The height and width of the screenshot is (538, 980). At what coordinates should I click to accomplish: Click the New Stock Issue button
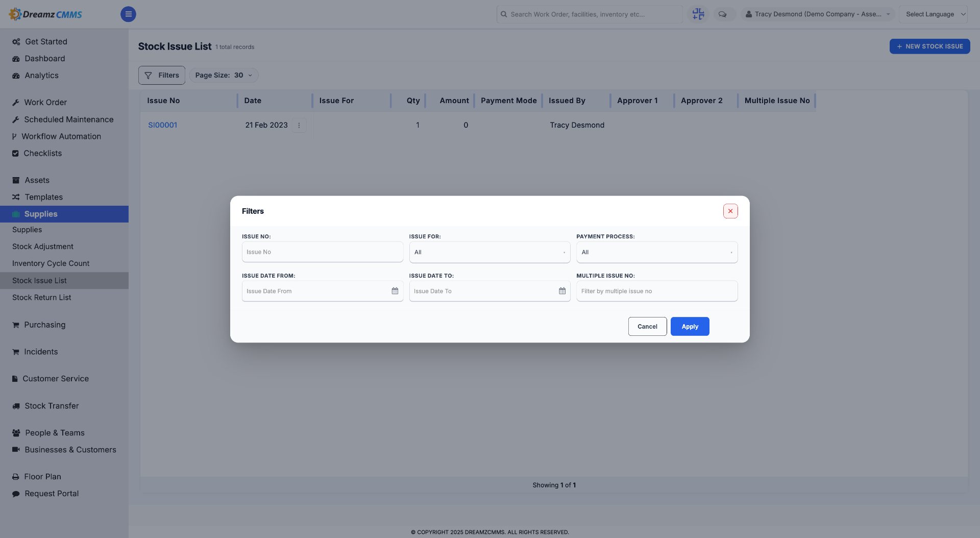click(x=929, y=46)
